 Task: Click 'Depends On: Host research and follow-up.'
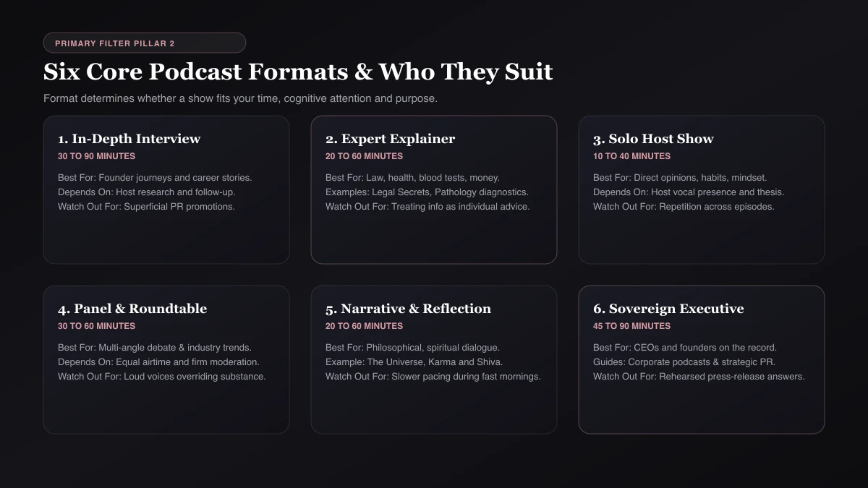(147, 192)
